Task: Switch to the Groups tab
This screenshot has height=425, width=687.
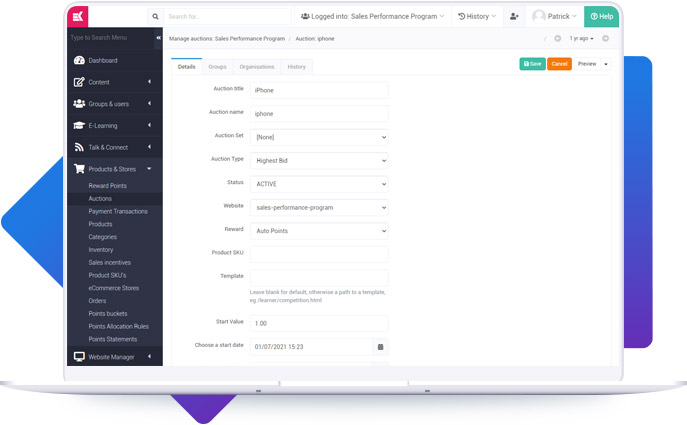Action: (x=217, y=66)
